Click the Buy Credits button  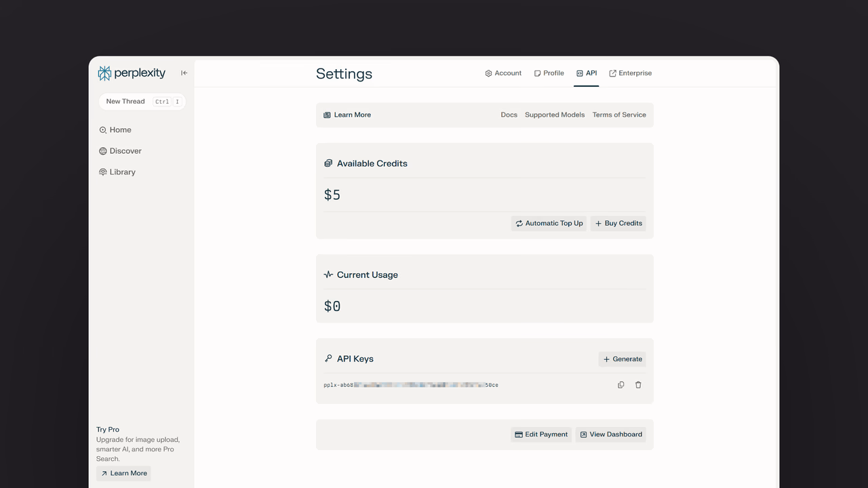[x=618, y=223]
